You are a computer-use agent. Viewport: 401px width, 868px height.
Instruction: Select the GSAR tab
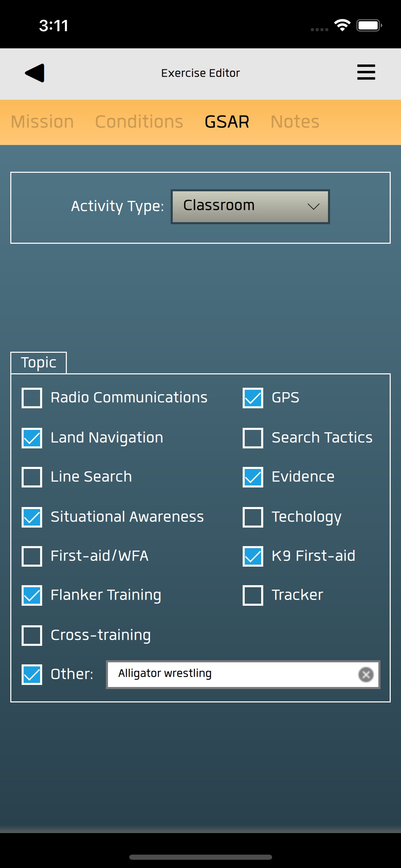pyautogui.click(x=227, y=122)
